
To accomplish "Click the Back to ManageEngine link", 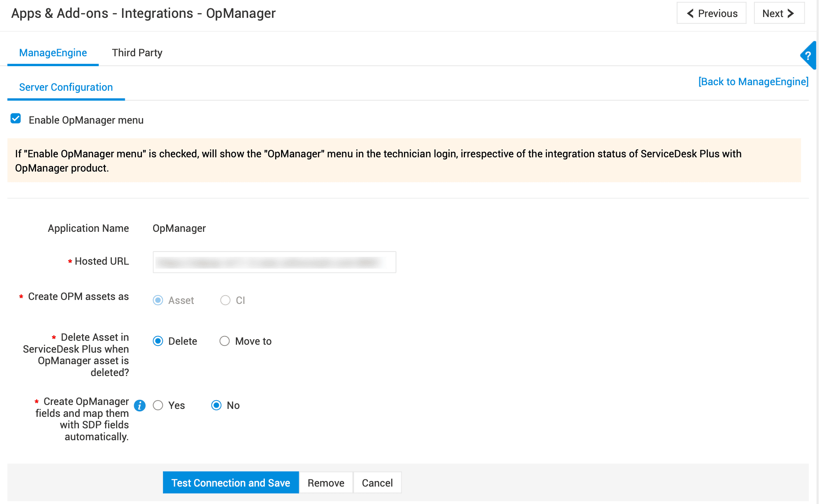I will coord(753,82).
